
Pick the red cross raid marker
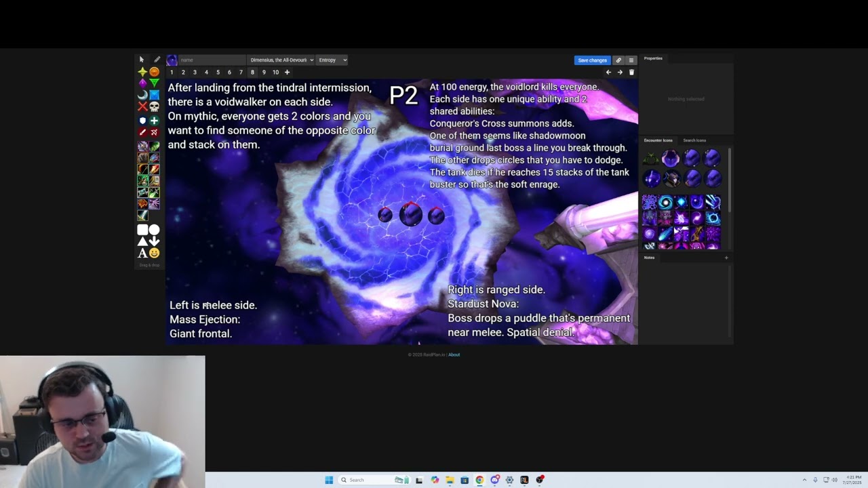142,106
